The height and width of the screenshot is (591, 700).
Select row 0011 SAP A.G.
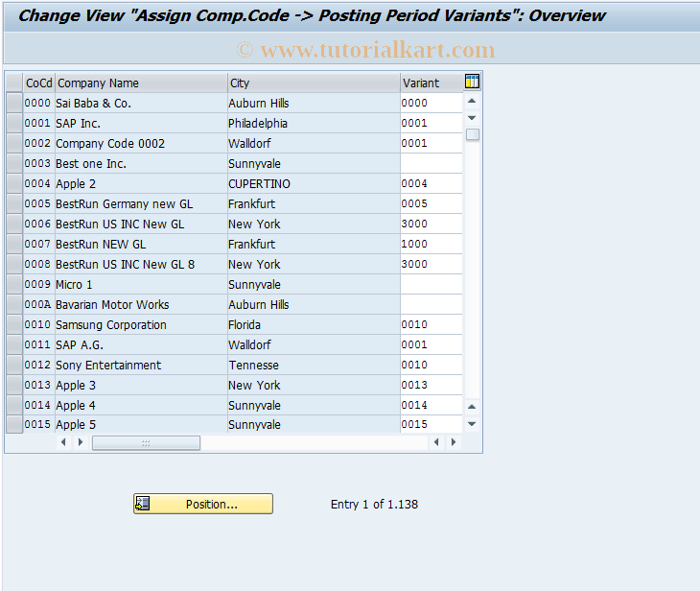coord(14,344)
